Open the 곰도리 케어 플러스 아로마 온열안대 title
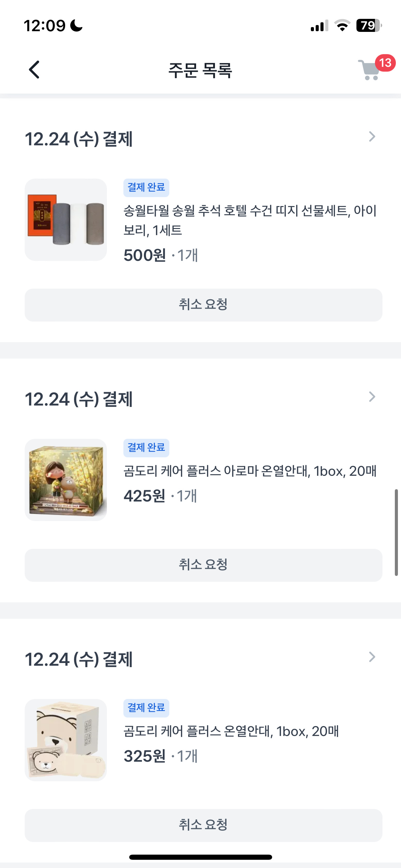The height and width of the screenshot is (868, 401). (250, 471)
